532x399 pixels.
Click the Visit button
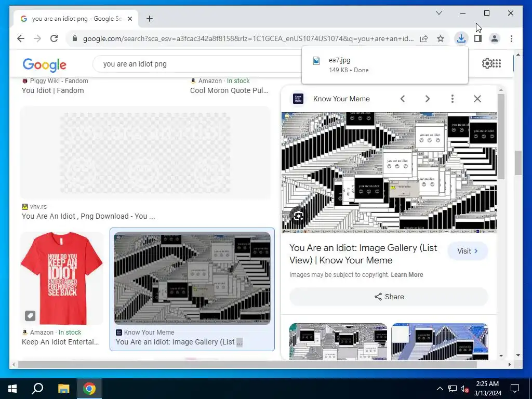468,251
